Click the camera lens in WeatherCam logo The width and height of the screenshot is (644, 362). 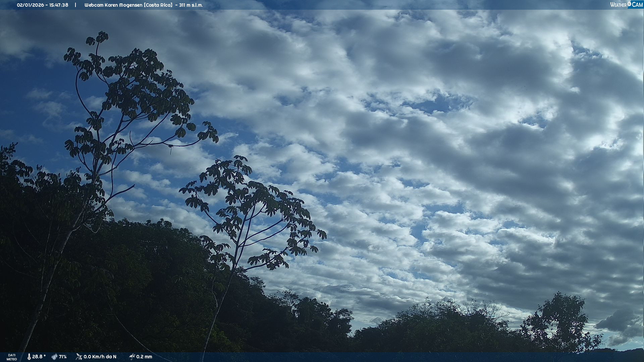629,4
